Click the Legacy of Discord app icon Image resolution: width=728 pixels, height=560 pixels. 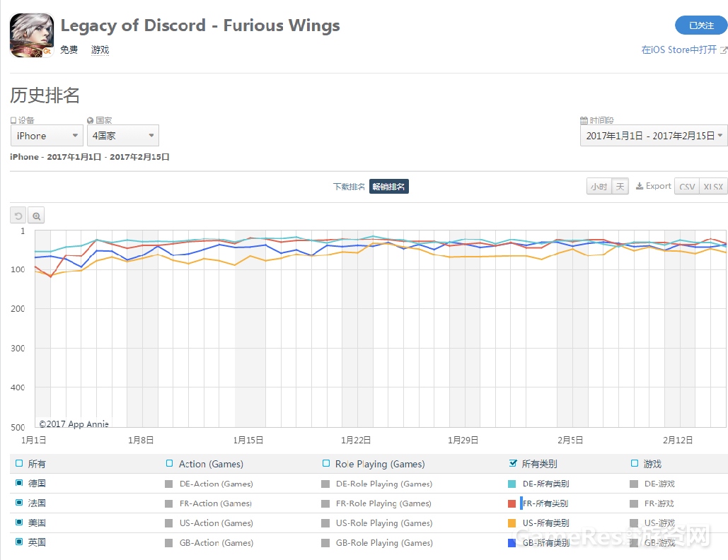click(32, 35)
